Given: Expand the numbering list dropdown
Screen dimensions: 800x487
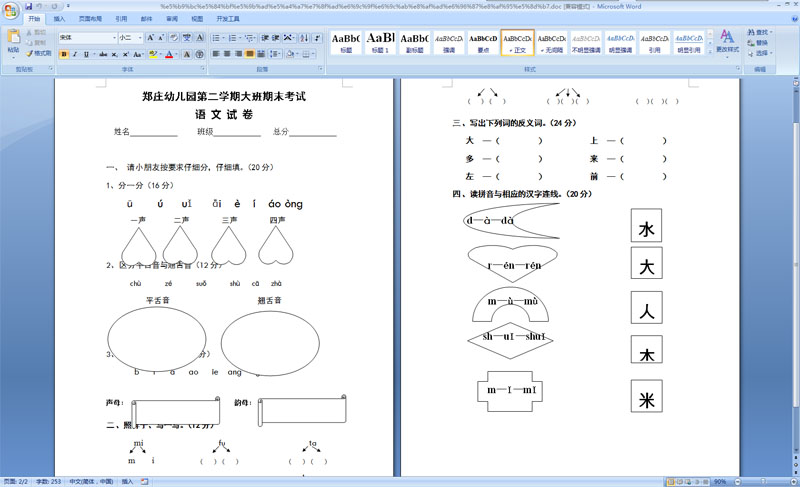Looking at the screenshot, I should [240, 38].
